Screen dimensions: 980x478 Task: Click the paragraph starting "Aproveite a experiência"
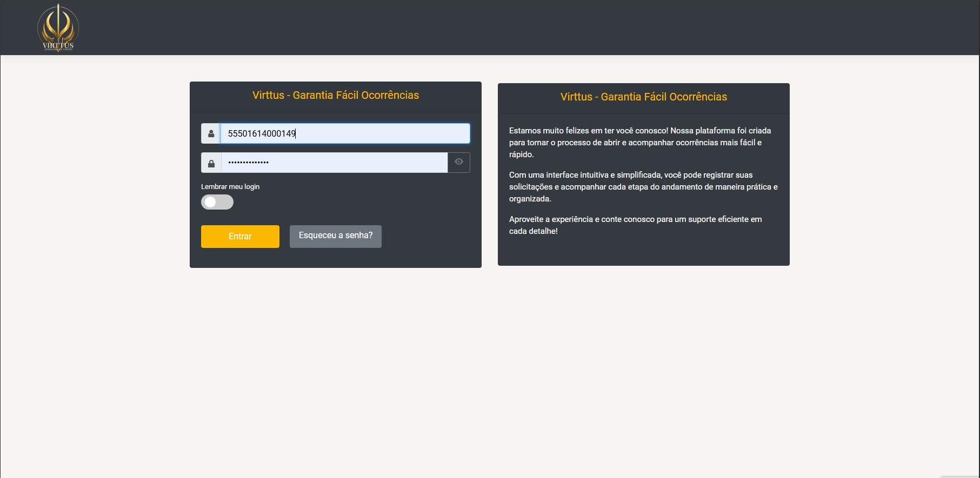click(x=635, y=225)
